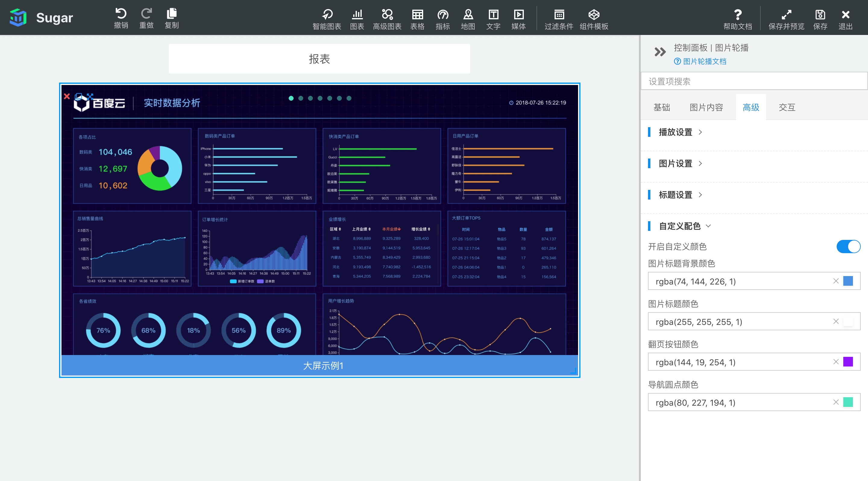Open the 地图 map components

pyautogui.click(x=468, y=20)
